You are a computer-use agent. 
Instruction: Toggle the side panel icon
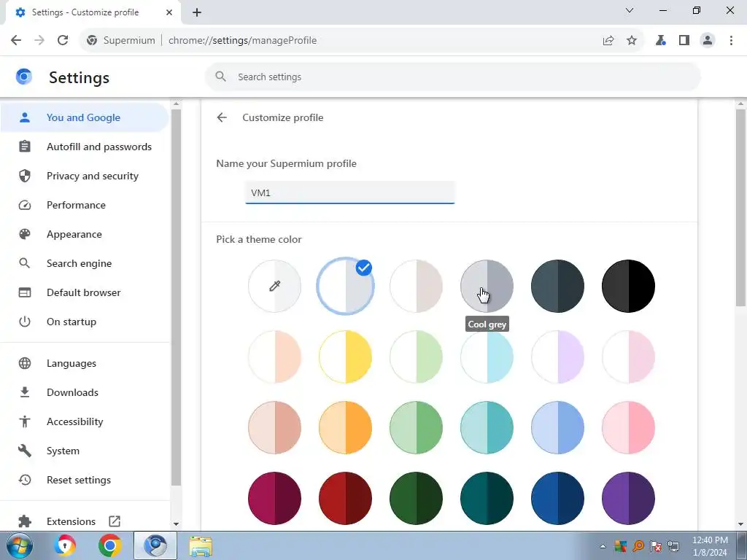point(684,41)
